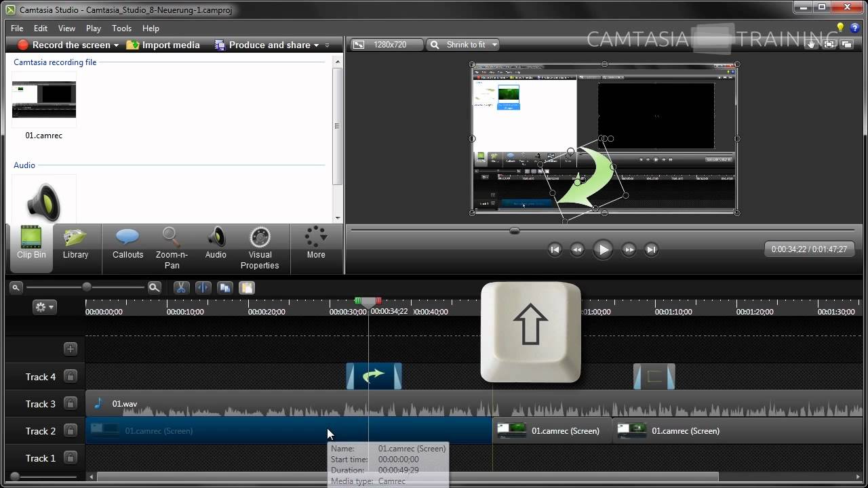Viewport: 868px width, 488px height.
Task: Click the Paste icon on timeline toolbar
Action: point(246,287)
